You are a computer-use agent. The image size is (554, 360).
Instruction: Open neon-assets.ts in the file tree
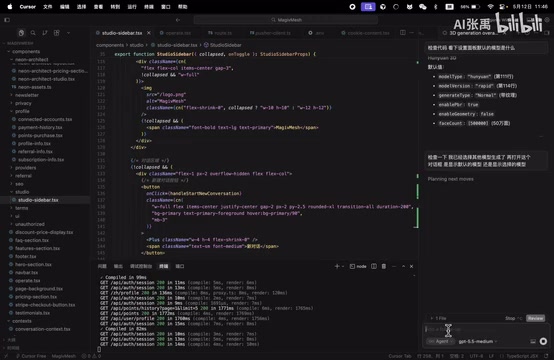[x=34, y=87]
